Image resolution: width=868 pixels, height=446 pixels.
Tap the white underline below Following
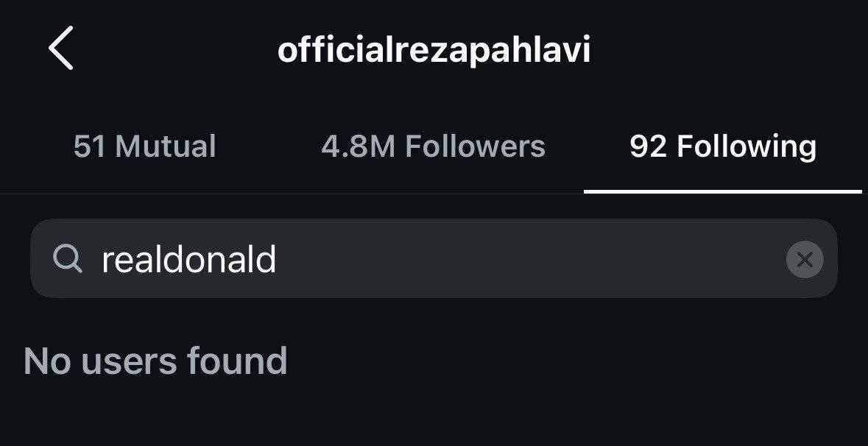tap(723, 191)
